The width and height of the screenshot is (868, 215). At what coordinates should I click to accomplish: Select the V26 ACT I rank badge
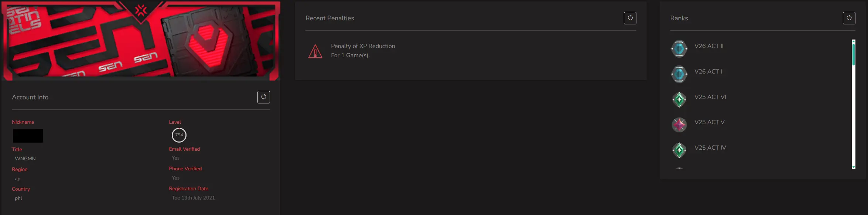point(679,74)
